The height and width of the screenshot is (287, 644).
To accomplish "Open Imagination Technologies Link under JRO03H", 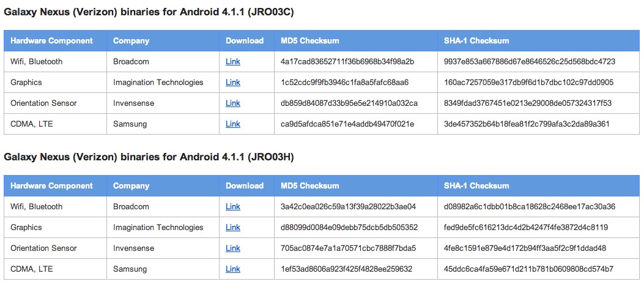I will (233, 228).
